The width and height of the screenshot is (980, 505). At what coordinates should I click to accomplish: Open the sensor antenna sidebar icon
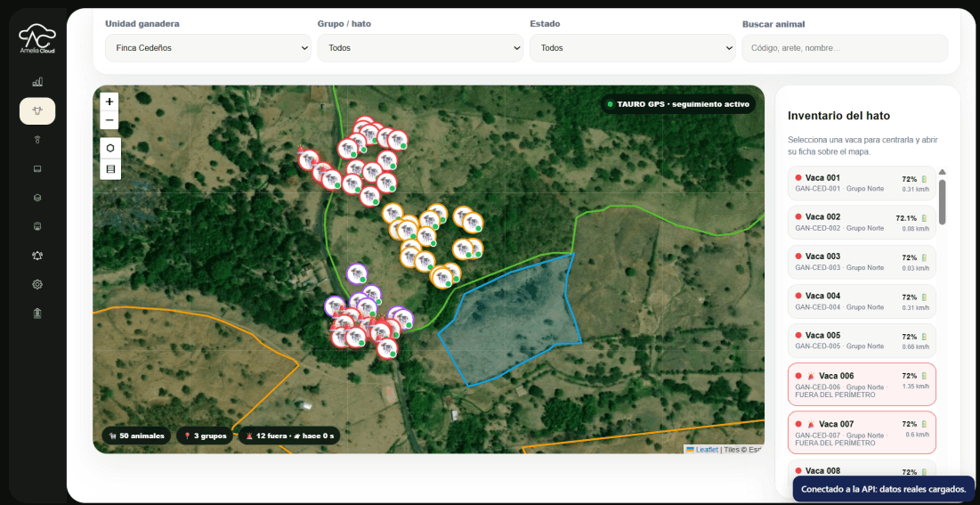click(x=37, y=140)
